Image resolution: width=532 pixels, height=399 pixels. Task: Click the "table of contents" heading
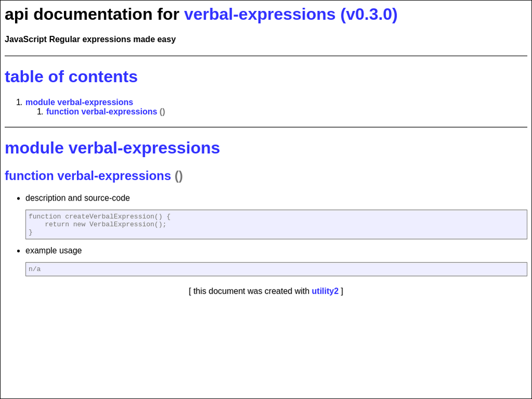click(x=71, y=77)
